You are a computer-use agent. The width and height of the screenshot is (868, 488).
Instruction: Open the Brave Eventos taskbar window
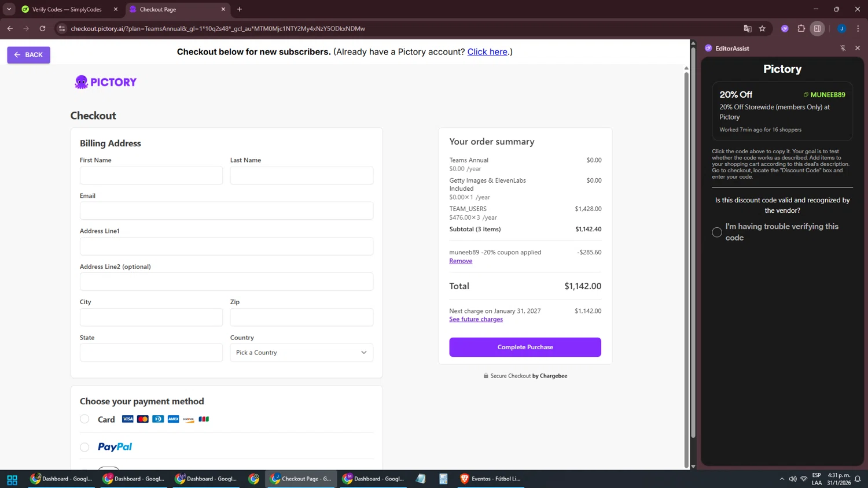(x=490, y=479)
